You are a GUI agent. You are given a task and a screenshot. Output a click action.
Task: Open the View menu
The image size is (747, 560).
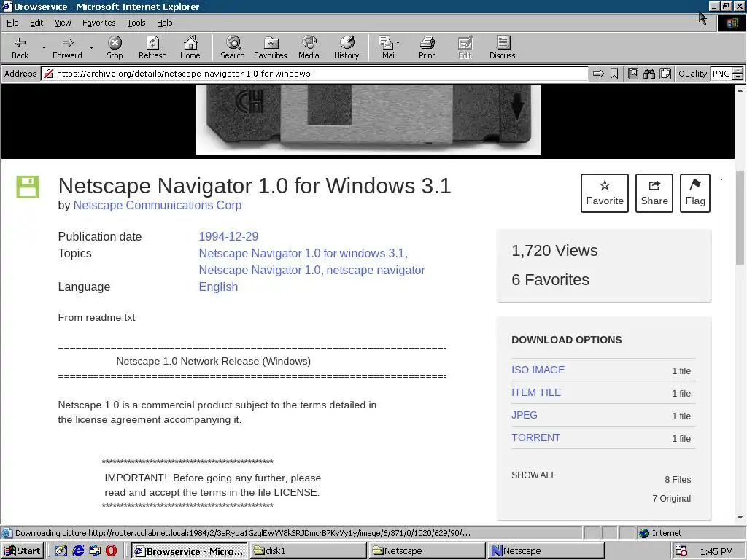click(x=63, y=23)
